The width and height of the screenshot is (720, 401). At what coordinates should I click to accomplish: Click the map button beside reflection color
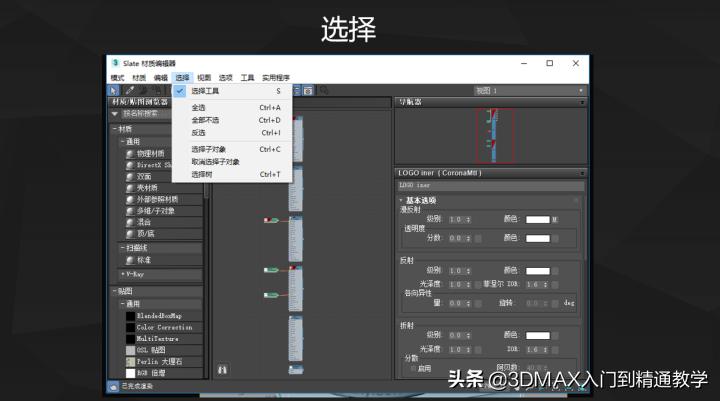click(x=555, y=271)
